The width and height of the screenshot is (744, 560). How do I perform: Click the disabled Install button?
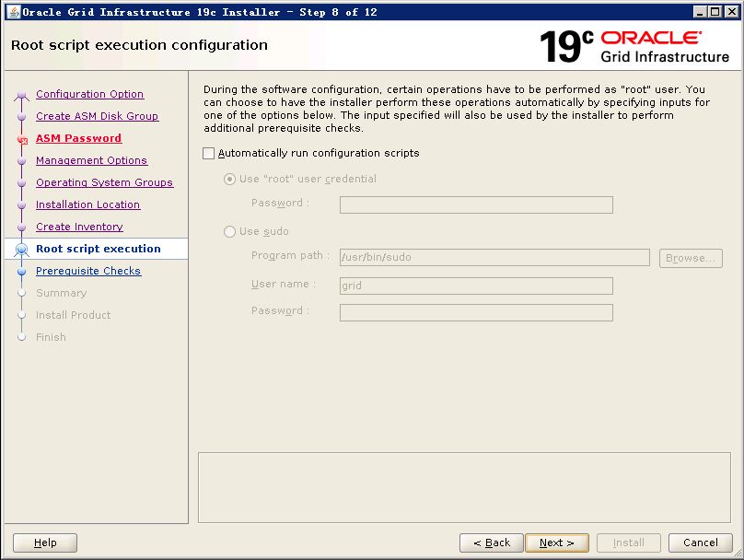(628, 542)
